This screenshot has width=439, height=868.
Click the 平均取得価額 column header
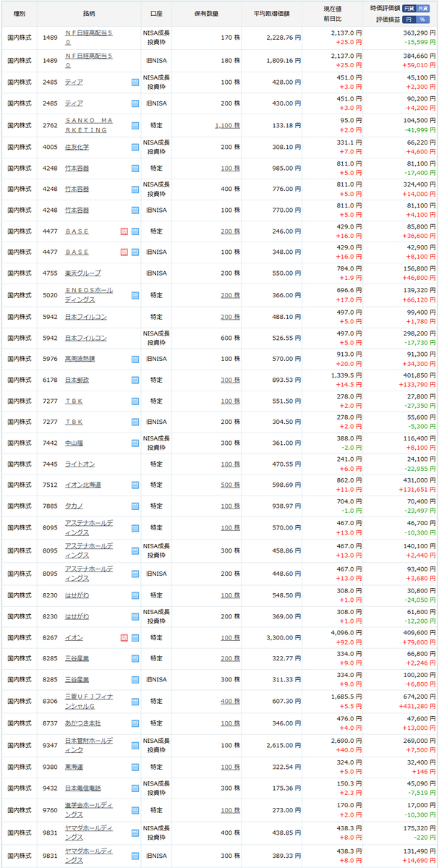pyautogui.click(x=273, y=14)
